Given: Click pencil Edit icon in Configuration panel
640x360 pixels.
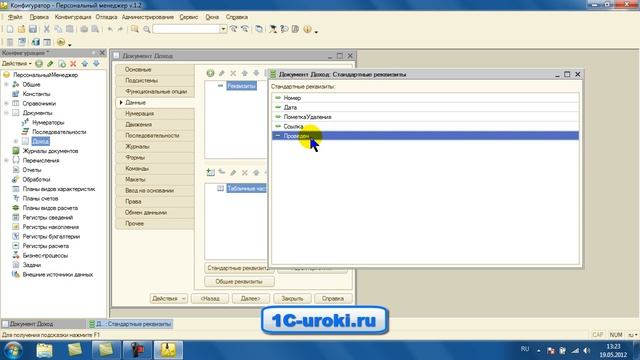Looking at the screenshot, I should 50,64.
